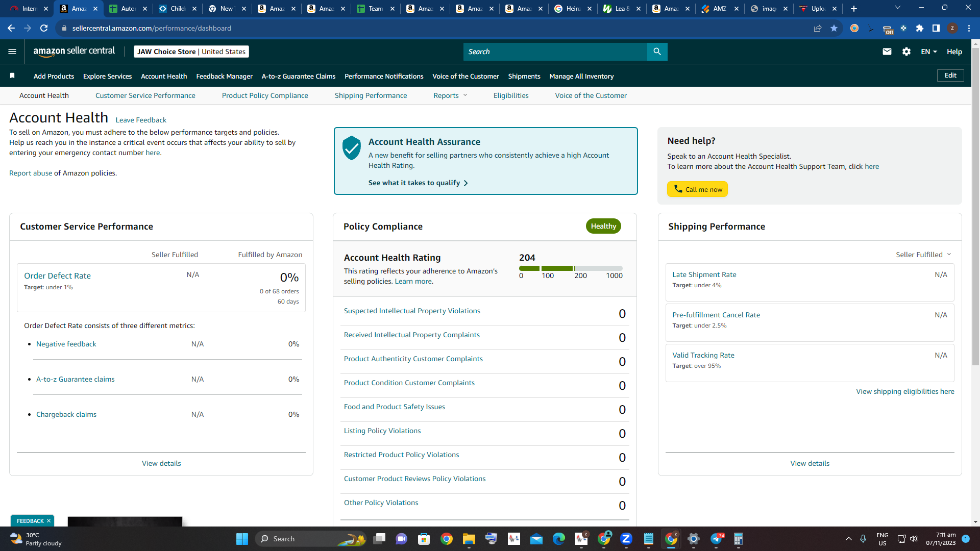This screenshot has height=551, width=980.
Task: Open Manage All Inventory menu item
Action: click(581, 76)
